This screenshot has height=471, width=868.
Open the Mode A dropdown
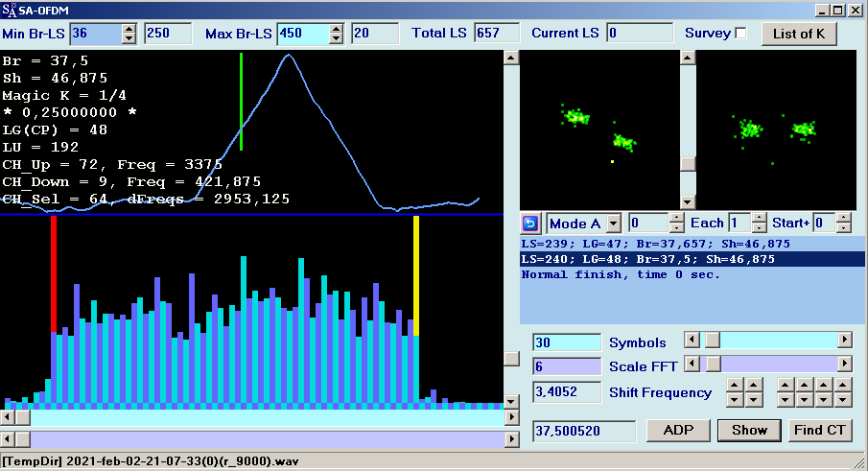(614, 224)
